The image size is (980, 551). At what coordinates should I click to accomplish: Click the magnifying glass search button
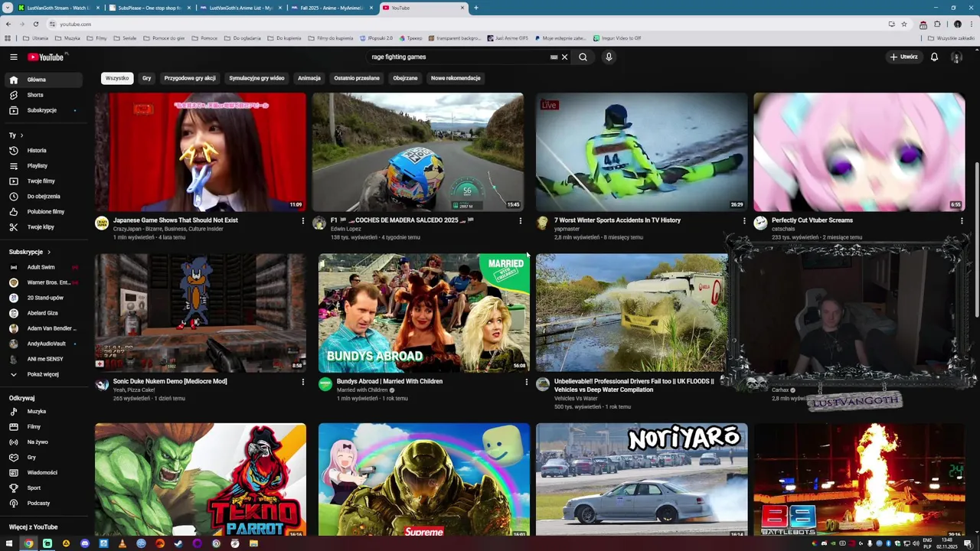click(583, 57)
